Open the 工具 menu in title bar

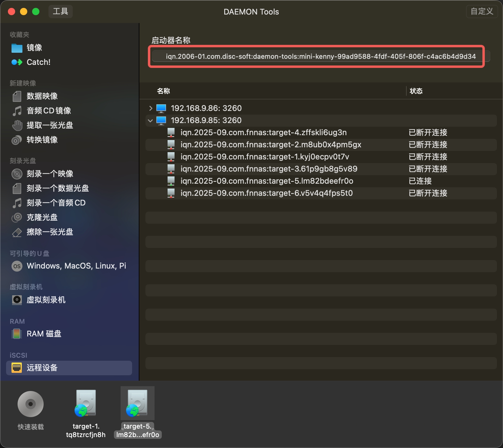pos(61,12)
